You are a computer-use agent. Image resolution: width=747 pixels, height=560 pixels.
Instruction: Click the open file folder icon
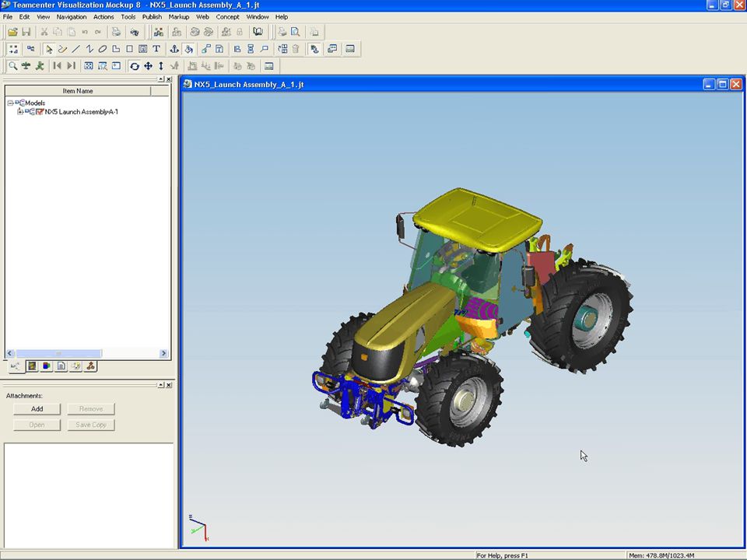pos(13,32)
